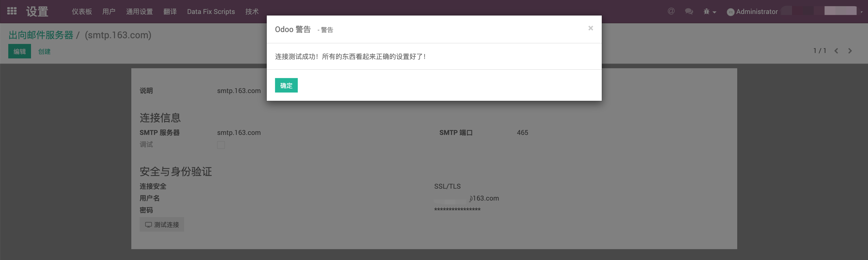Screen dimensions: 868x260
Task: Click 出向邮件服务器 breadcrumb link
Action: pyautogui.click(x=41, y=35)
